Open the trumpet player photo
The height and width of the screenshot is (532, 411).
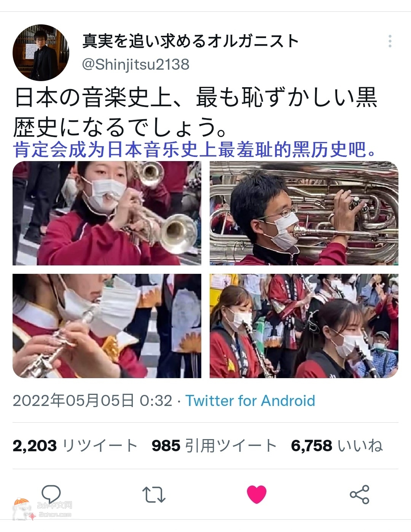pyautogui.click(x=107, y=213)
